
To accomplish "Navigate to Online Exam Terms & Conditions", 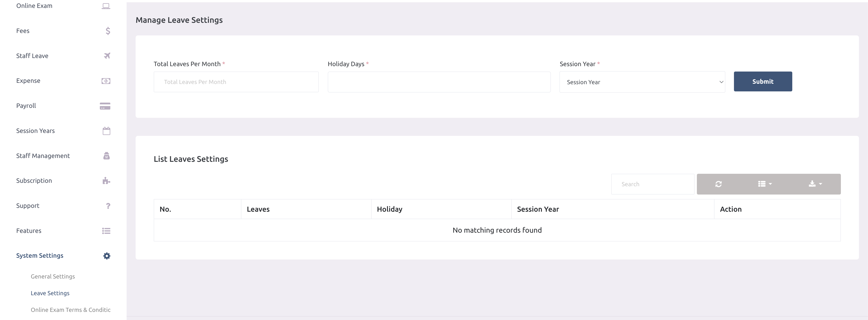I will coord(70,309).
